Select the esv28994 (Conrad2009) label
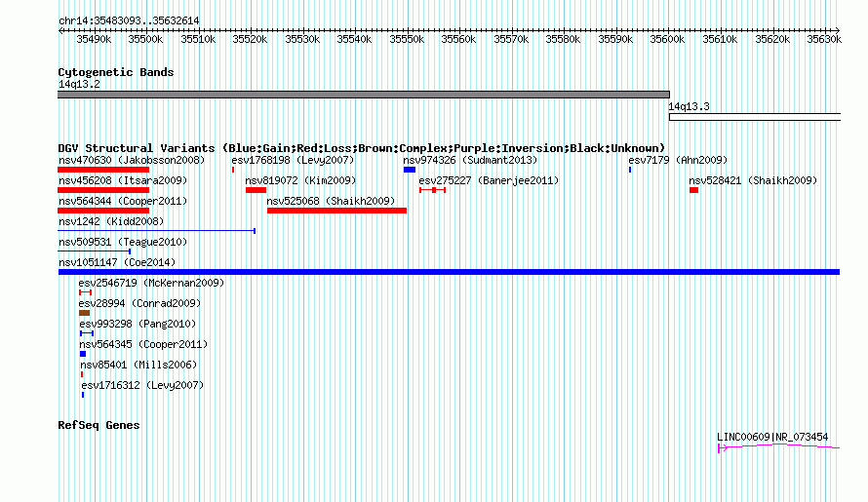The height and width of the screenshot is (502, 868). point(139,303)
